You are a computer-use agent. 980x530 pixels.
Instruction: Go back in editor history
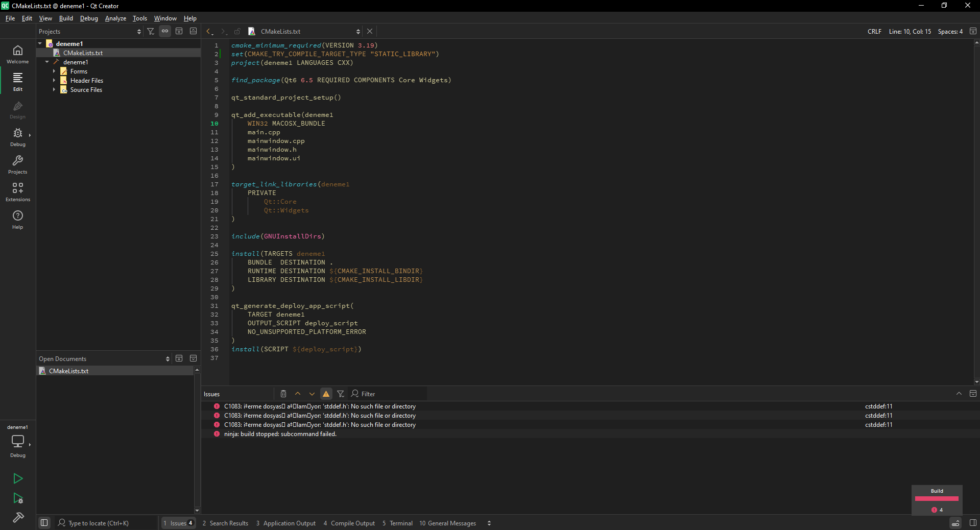click(209, 31)
